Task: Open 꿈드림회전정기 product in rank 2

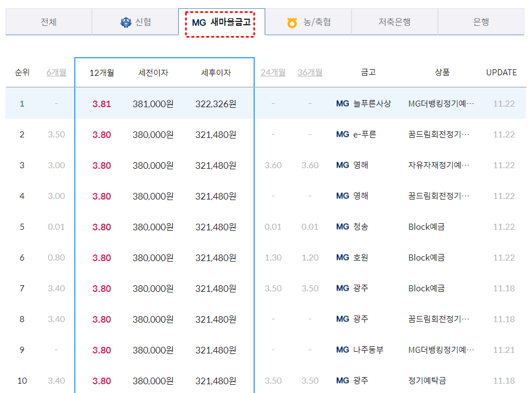Action: (438, 134)
